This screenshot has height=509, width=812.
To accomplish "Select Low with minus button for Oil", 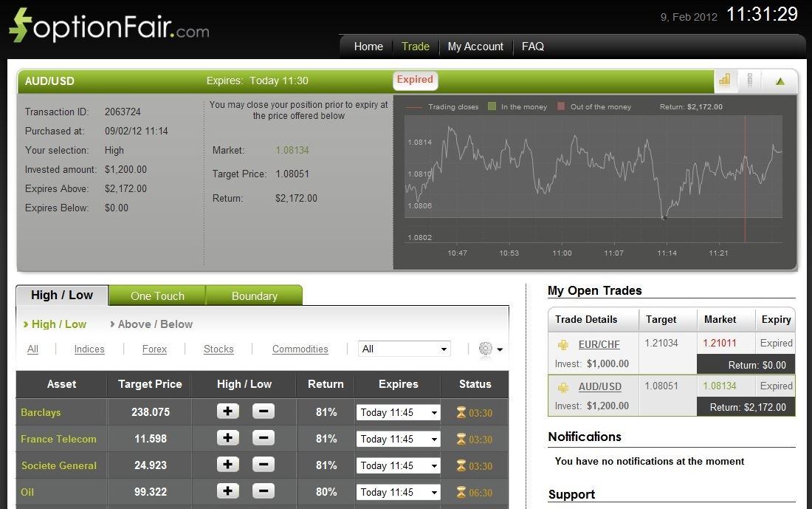I will (264, 492).
